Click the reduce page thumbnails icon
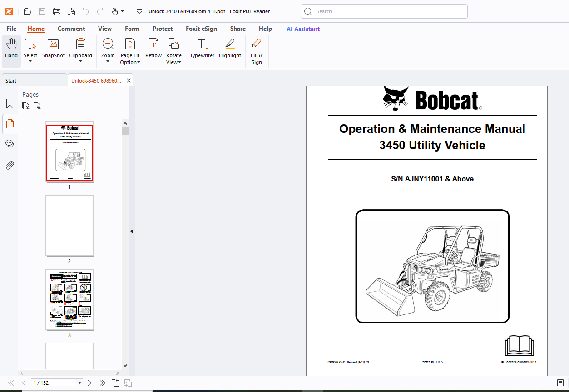The width and height of the screenshot is (569, 392). (37, 106)
